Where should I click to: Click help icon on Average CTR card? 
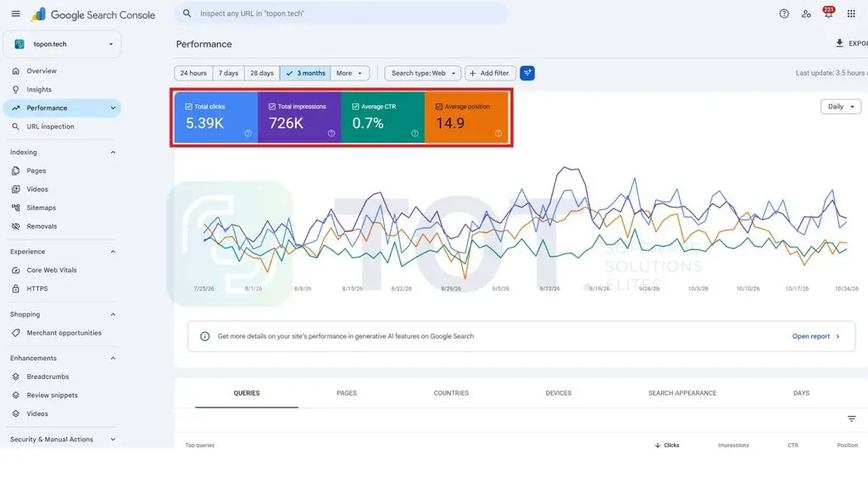click(x=415, y=133)
